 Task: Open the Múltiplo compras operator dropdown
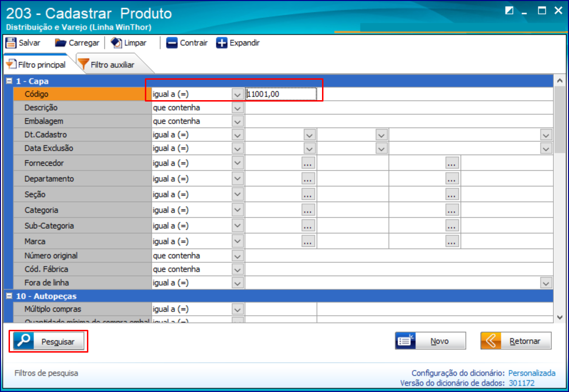tap(237, 309)
